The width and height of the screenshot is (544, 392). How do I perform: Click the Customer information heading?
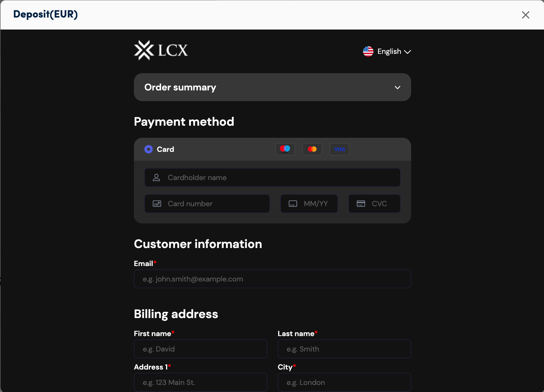pyautogui.click(x=198, y=244)
